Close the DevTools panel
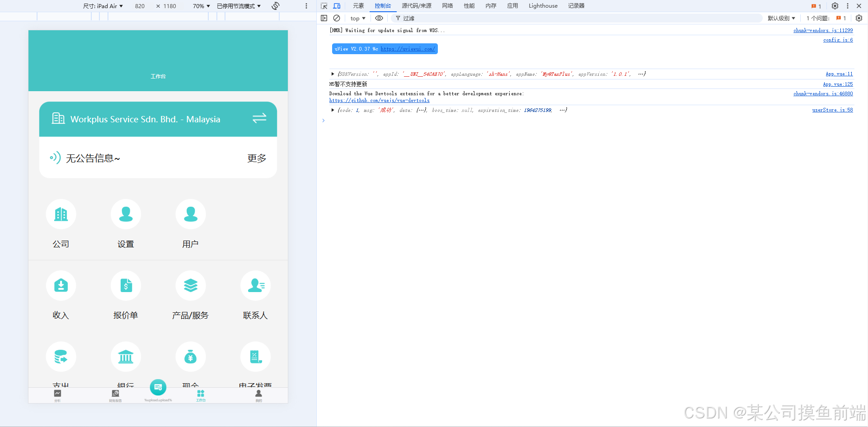The image size is (868, 427). 859,6
